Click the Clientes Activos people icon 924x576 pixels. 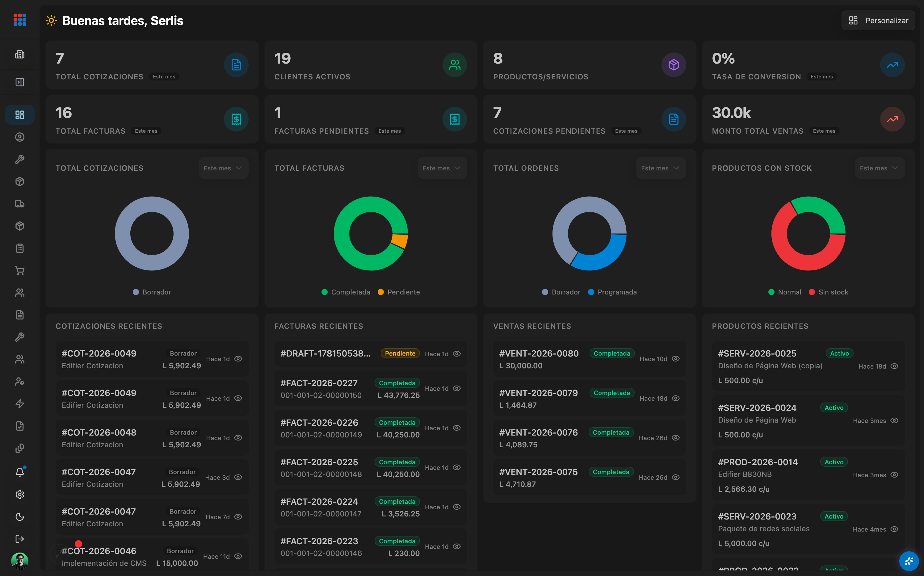click(455, 65)
